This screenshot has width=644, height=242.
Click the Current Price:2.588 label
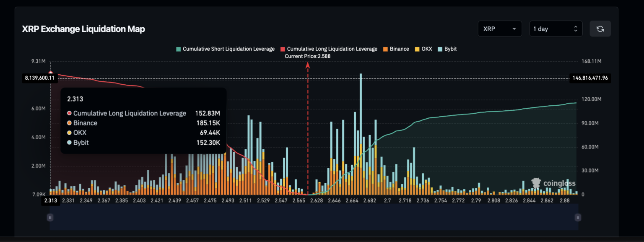pyautogui.click(x=307, y=56)
